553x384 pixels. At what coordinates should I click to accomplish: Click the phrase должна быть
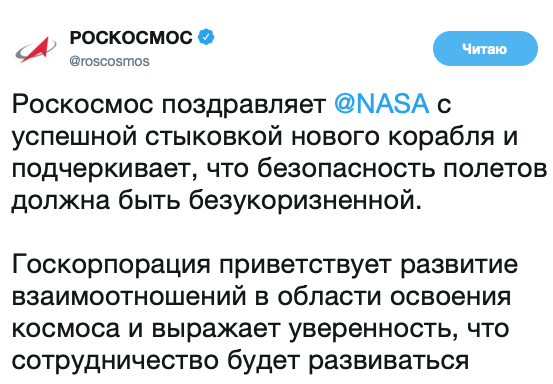pyautogui.click(x=96, y=201)
